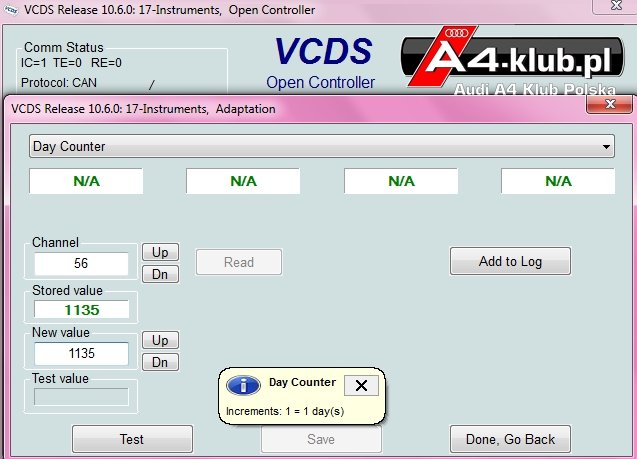Close the Open Controller window

click(x=616, y=5)
